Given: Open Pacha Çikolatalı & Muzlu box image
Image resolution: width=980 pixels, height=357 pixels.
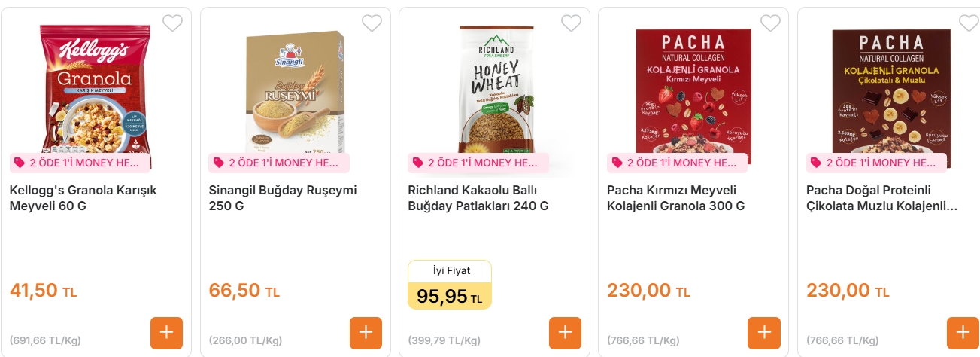Looking at the screenshot, I should (x=891, y=90).
